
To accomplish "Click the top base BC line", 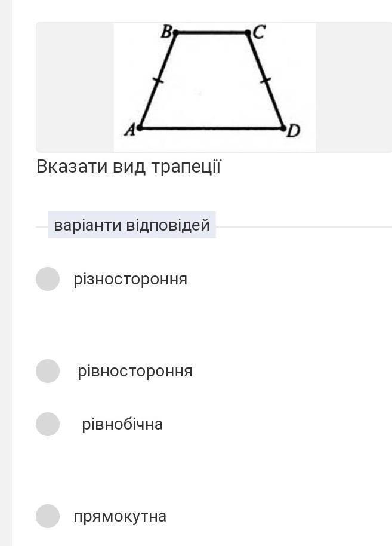I will (x=212, y=33).
